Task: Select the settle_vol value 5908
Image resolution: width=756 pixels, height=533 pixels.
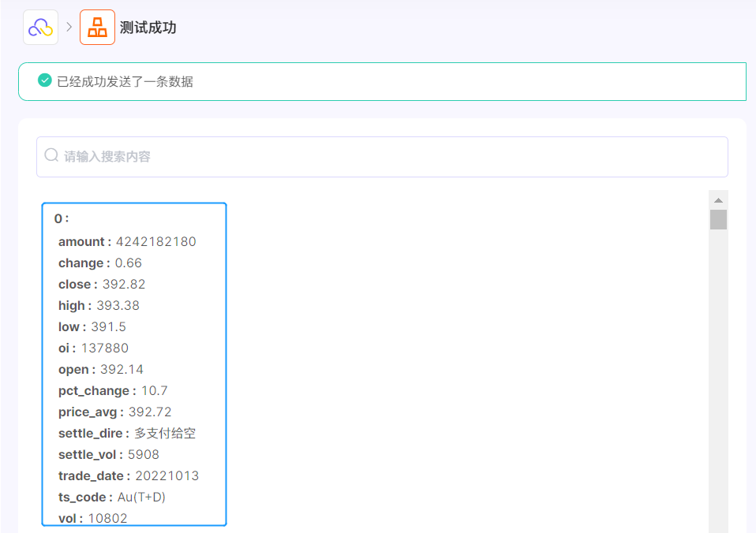Action: click(143, 454)
